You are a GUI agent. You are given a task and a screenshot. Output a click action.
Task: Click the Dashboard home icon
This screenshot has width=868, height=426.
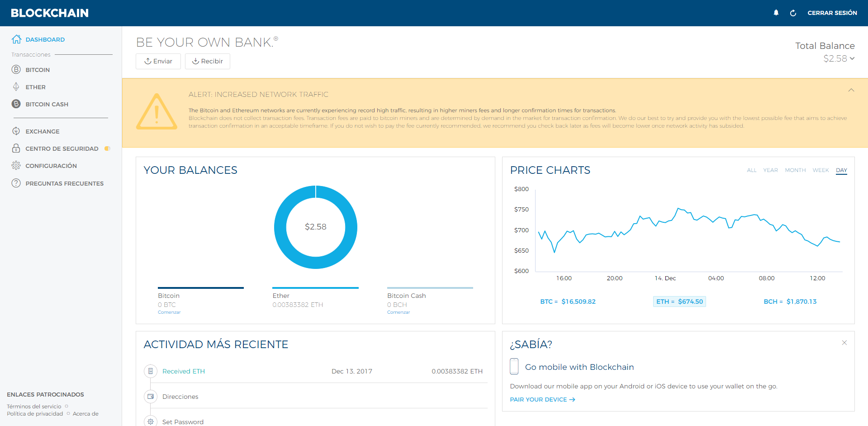tap(16, 39)
